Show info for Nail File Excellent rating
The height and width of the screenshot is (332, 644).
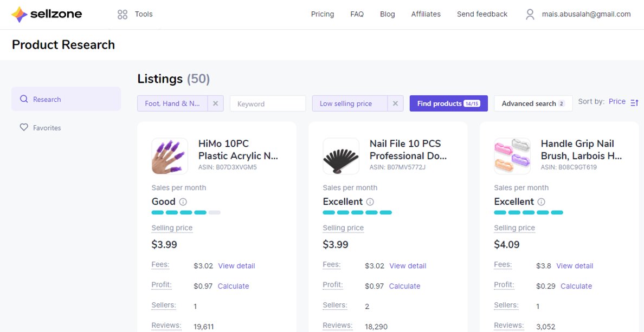pos(370,202)
